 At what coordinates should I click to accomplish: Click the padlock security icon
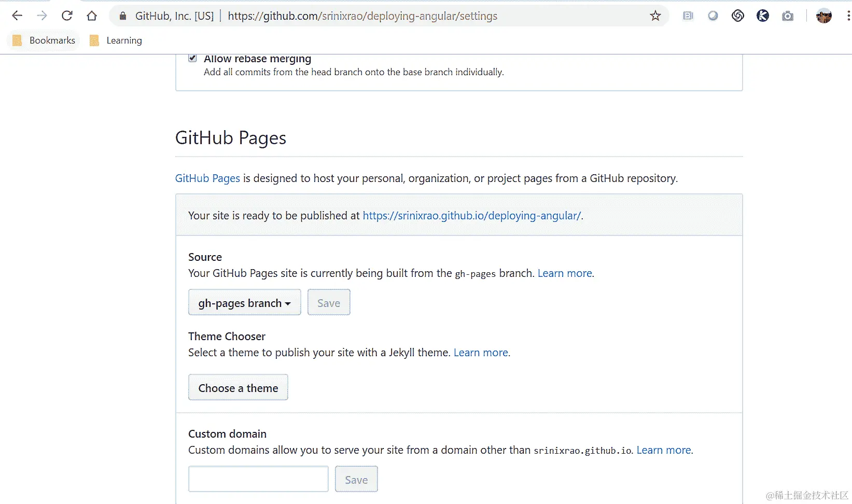tap(123, 16)
